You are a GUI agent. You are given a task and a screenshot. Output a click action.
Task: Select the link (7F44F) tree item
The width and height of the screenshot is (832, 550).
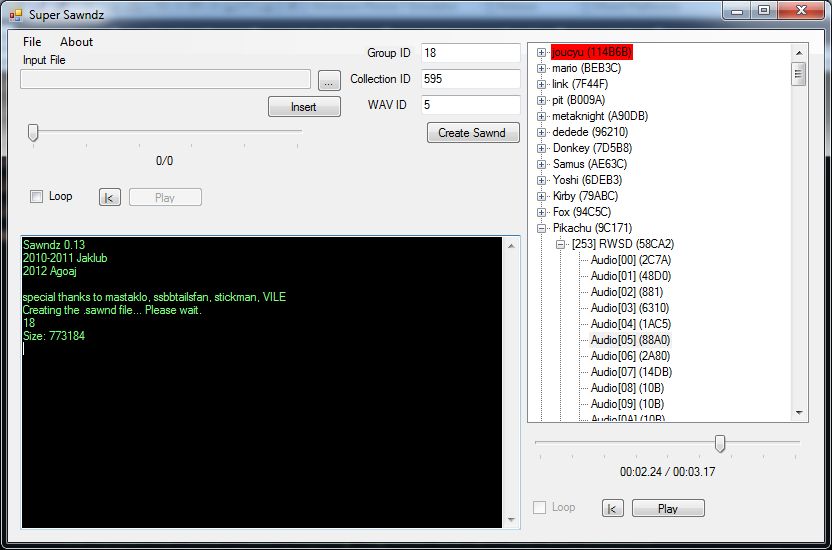[x=580, y=84]
